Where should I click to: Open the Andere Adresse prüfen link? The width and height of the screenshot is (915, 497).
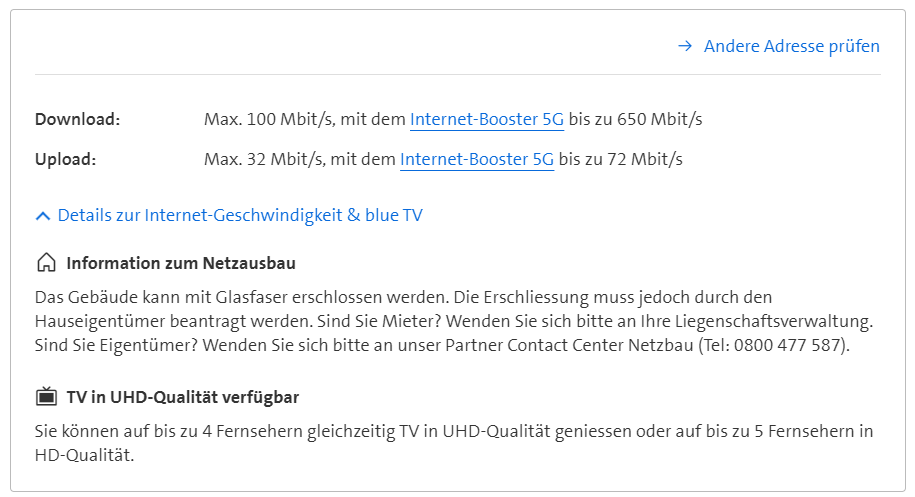tap(791, 46)
